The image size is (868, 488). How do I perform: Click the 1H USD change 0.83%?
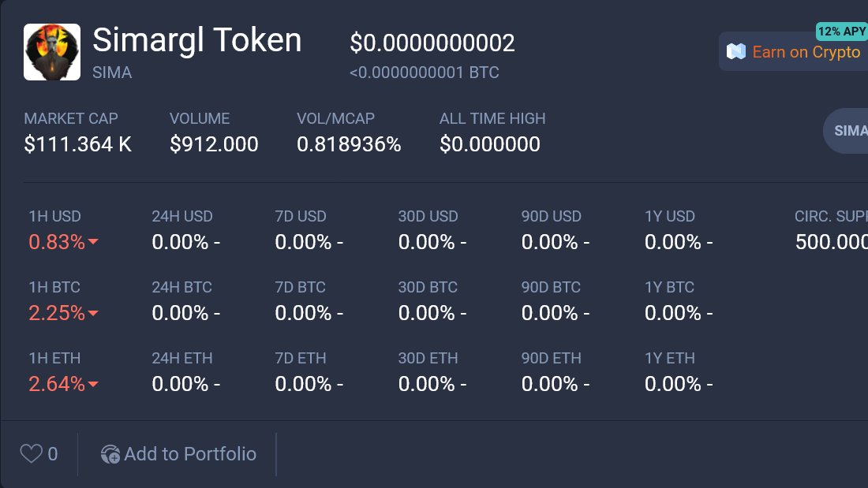click(57, 242)
